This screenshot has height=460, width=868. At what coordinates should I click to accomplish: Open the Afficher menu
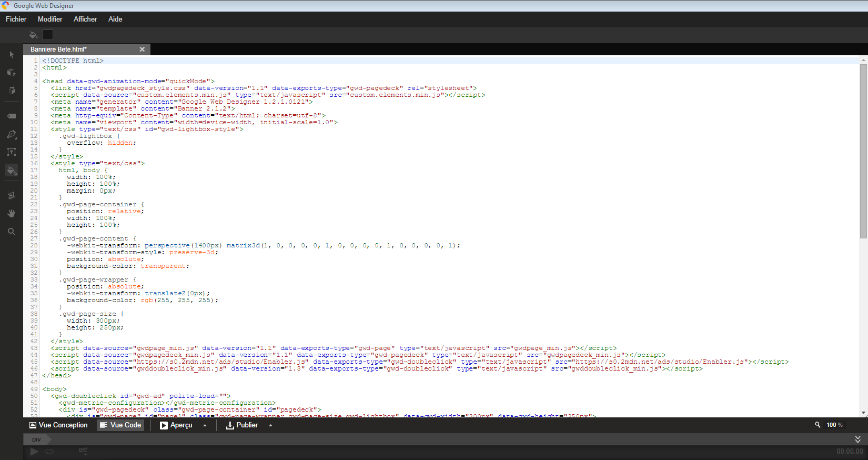tap(85, 19)
